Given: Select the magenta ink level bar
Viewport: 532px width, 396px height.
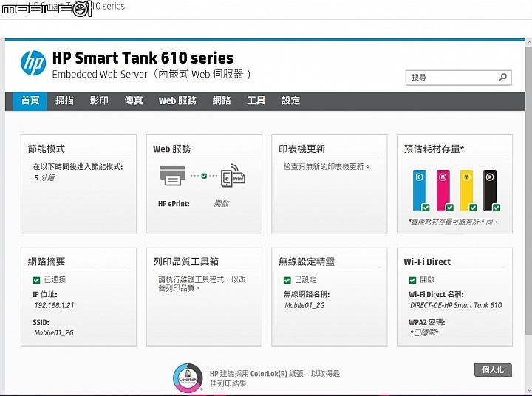Looking at the screenshot, I should (x=443, y=191).
